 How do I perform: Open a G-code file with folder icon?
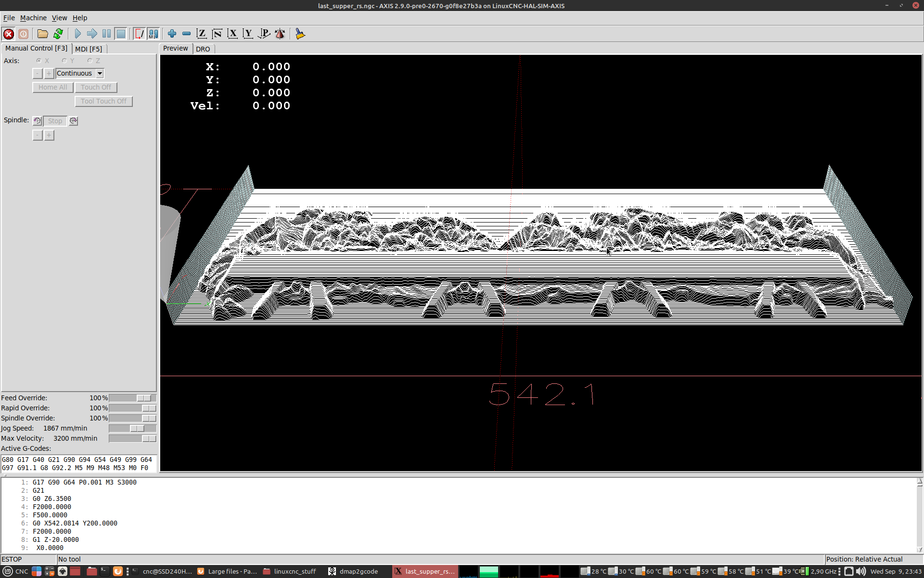[x=42, y=34]
